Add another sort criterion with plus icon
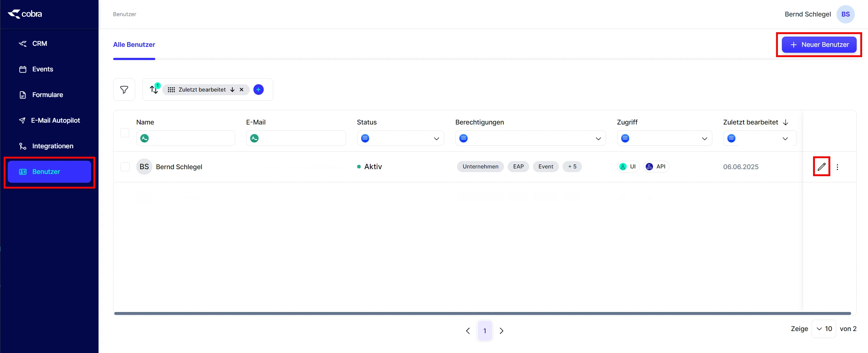This screenshot has width=868, height=353. click(259, 90)
